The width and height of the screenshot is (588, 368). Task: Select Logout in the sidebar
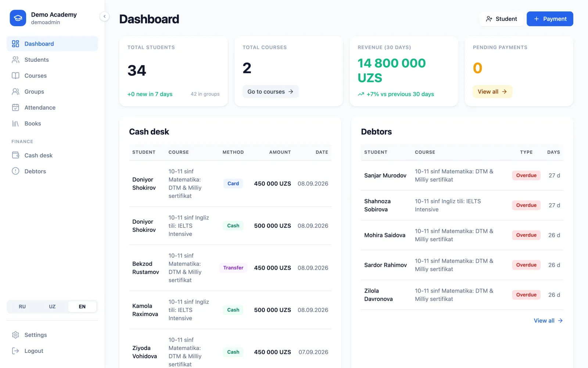[52, 351]
